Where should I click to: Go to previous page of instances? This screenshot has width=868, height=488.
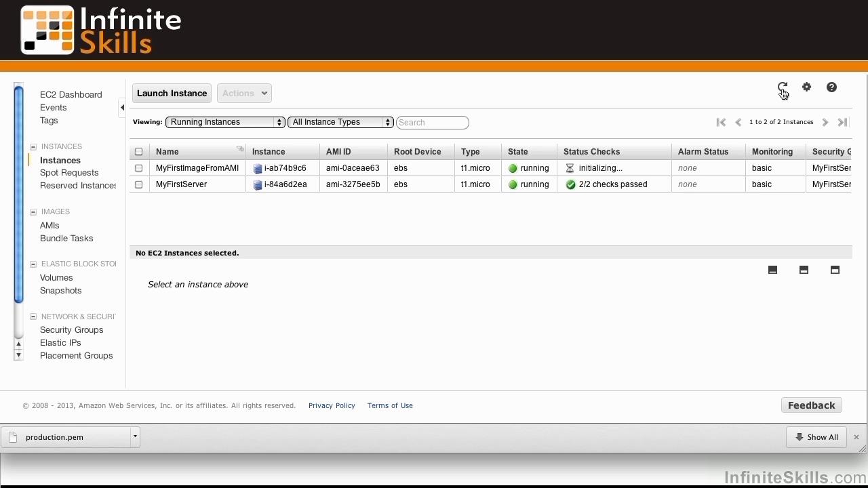(738, 122)
